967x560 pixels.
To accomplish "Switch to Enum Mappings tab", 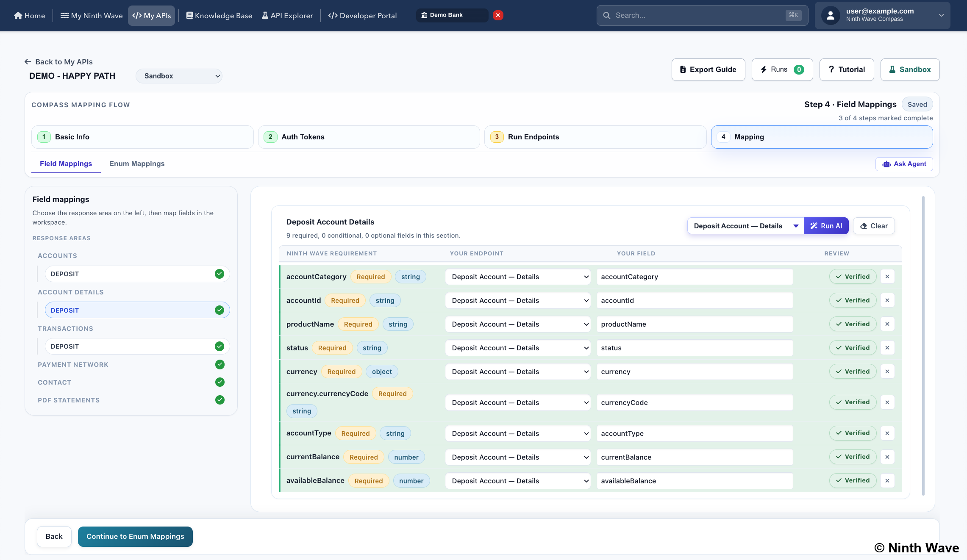I will coord(137,164).
